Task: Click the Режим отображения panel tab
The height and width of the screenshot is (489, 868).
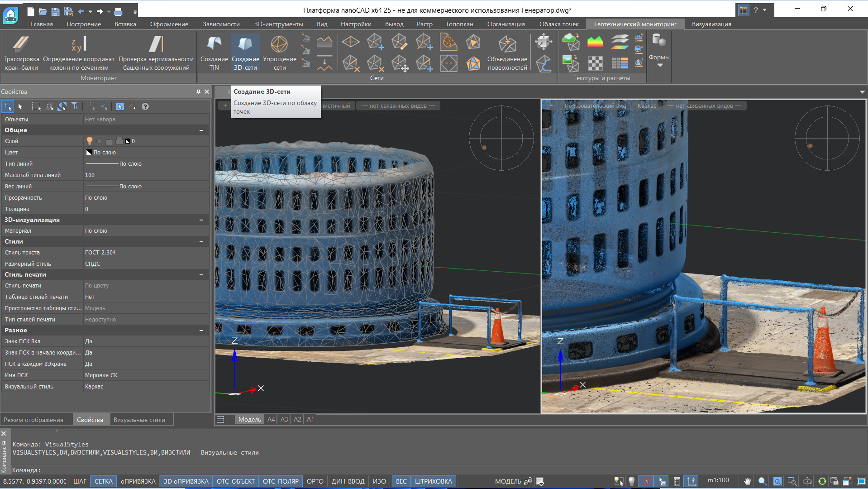Action: (33, 420)
